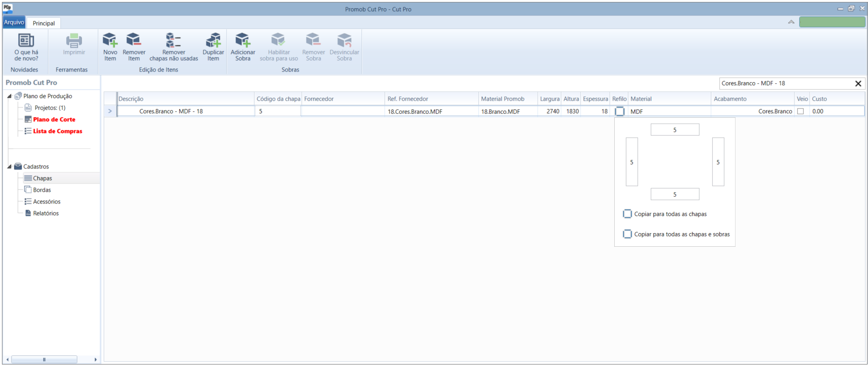Click Duplicar Item icon
The height and width of the screenshot is (366, 868).
click(213, 40)
